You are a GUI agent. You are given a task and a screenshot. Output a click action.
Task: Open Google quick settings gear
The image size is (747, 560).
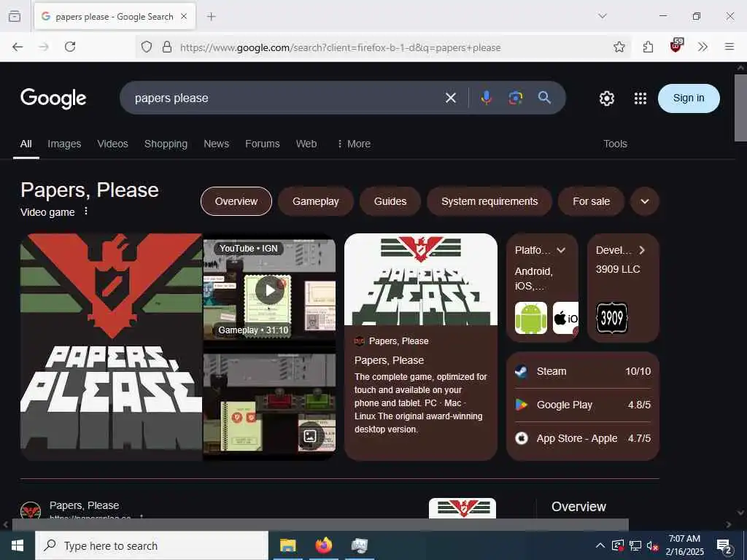pos(606,98)
